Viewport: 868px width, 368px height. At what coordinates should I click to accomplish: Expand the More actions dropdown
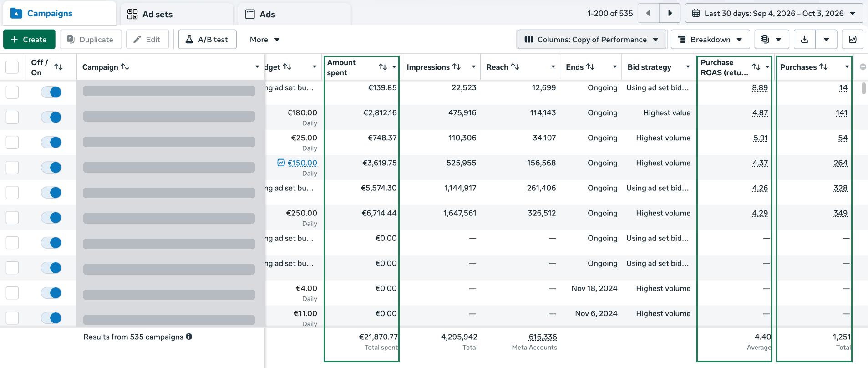(264, 40)
